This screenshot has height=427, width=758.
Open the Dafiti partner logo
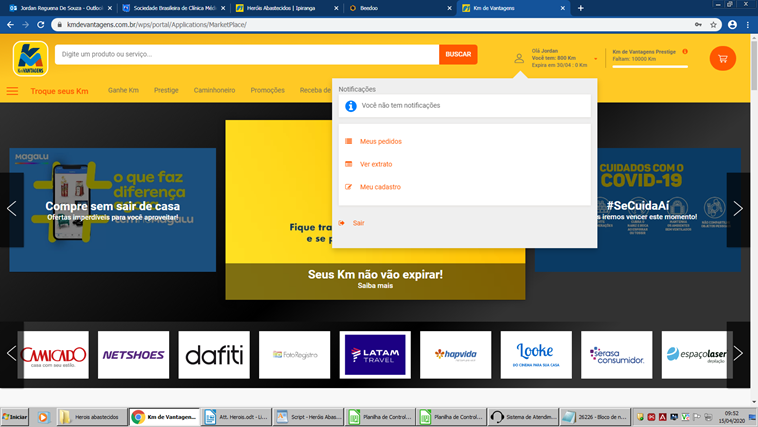click(x=214, y=355)
